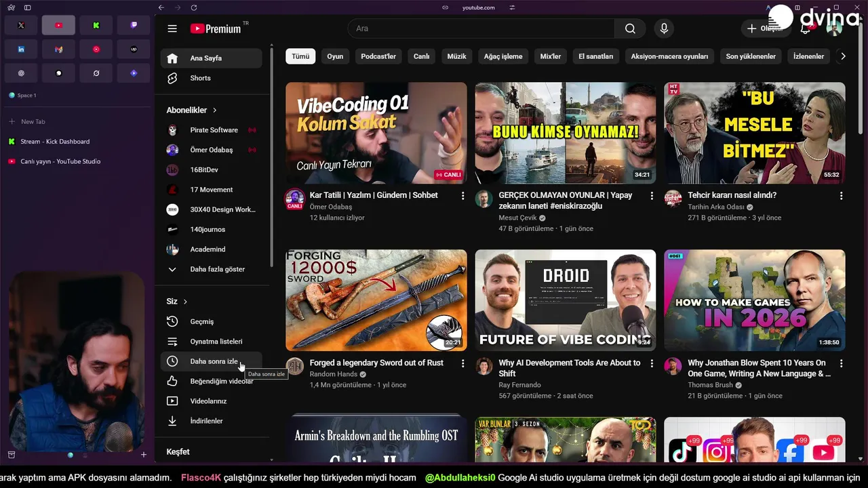This screenshot has height=488, width=868.
Task: Expand the Abonelikler section chevron
Action: 215,110
